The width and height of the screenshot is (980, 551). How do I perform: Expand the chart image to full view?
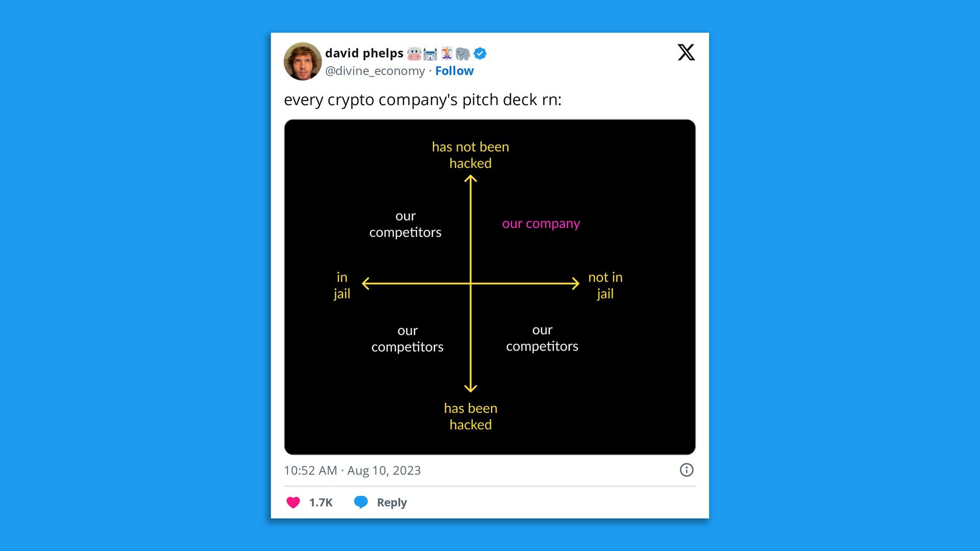[x=490, y=286]
